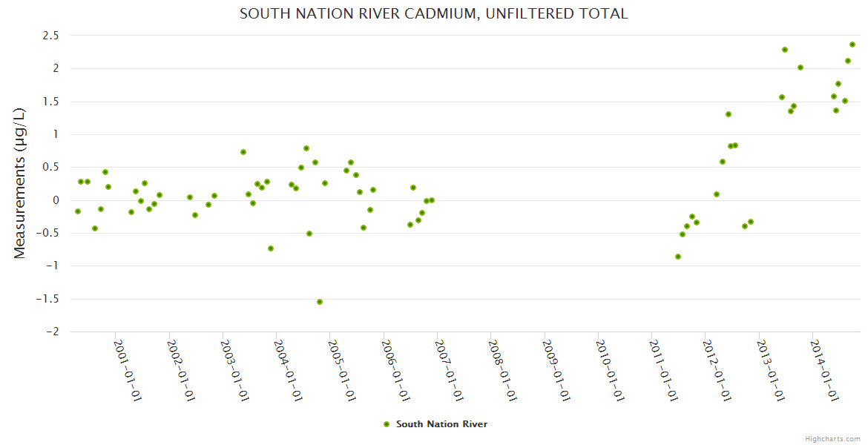The width and height of the screenshot is (868, 445).
Task: Click the Measurements (µg/L) axis title
Action: tap(20, 183)
